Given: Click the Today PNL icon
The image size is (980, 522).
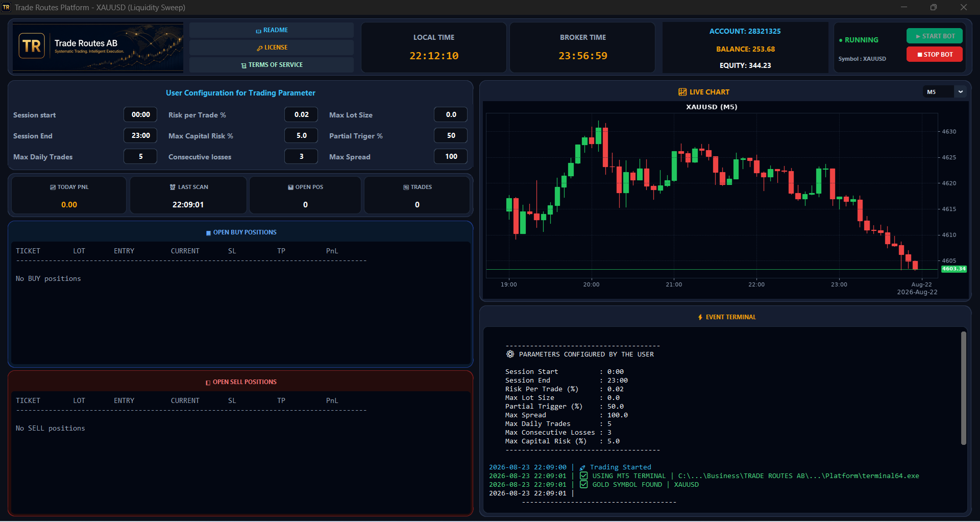Looking at the screenshot, I should point(53,187).
